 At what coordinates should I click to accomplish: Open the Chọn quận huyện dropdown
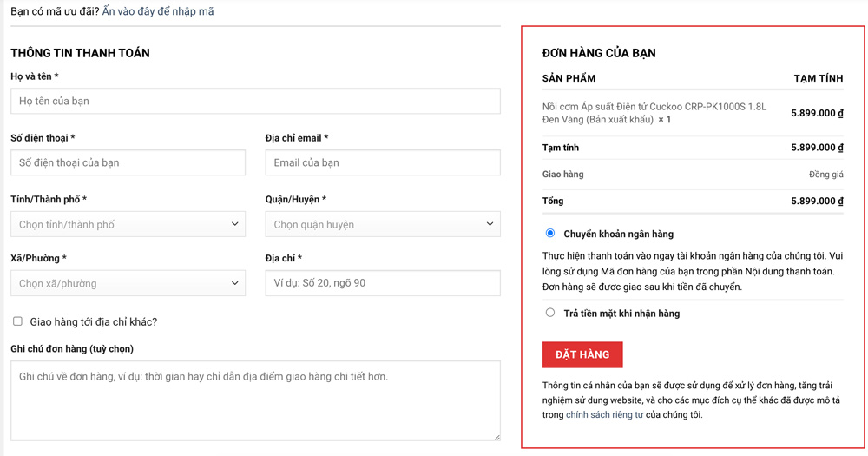[383, 224]
